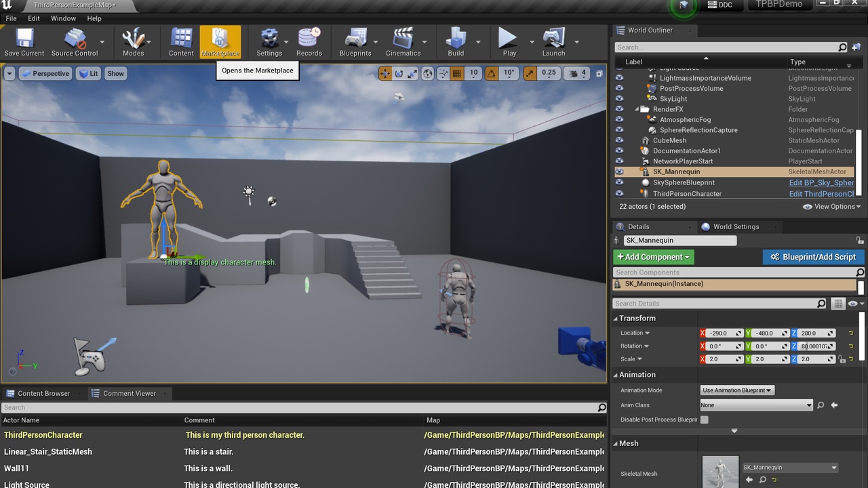Image resolution: width=868 pixels, height=488 pixels.
Task: Open the Lit view mode button
Action: pyautogui.click(x=88, y=73)
